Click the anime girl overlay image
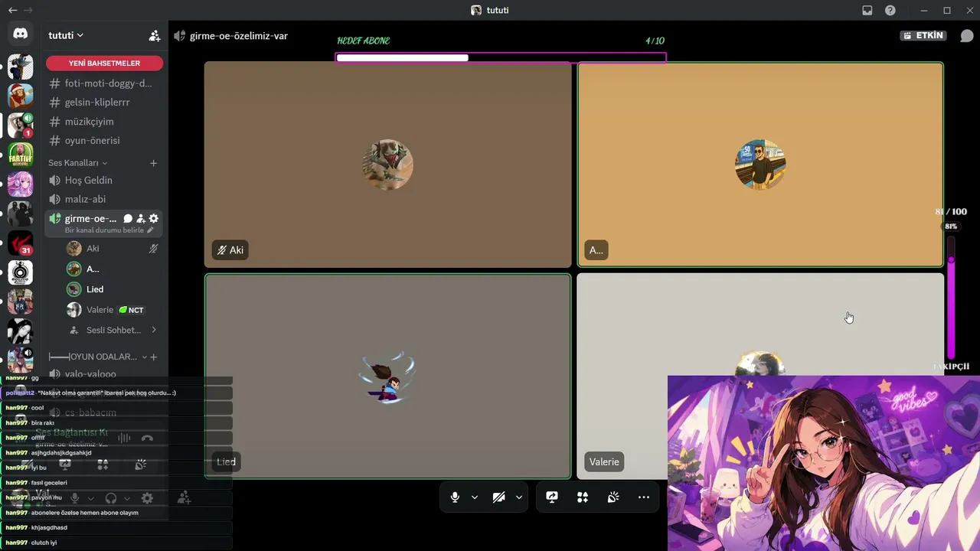The height and width of the screenshot is (551, 980). click(x=824, y=463)
